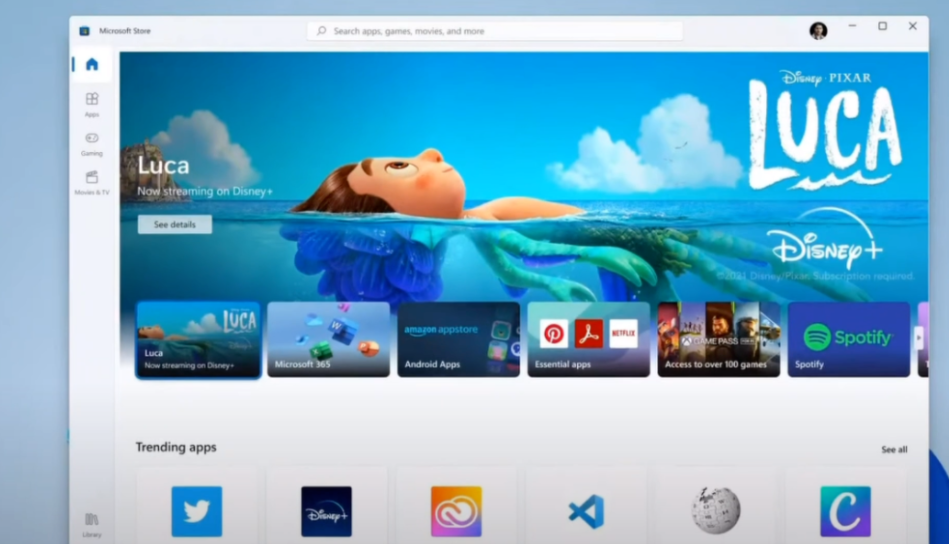
Task: Select the Spotify carousel card
Action: pyautogui.click(x=849, y=339)
